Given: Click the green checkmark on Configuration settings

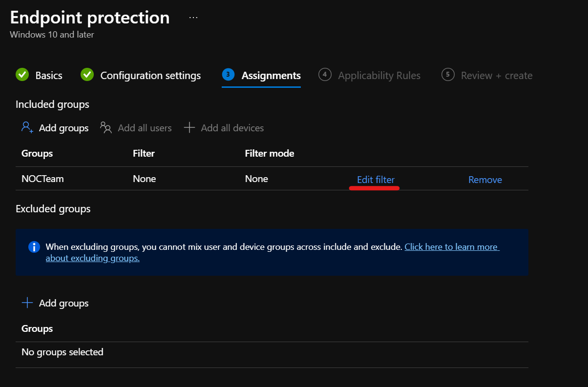Looking at the screenshot, I should click(x=87, y=75).
